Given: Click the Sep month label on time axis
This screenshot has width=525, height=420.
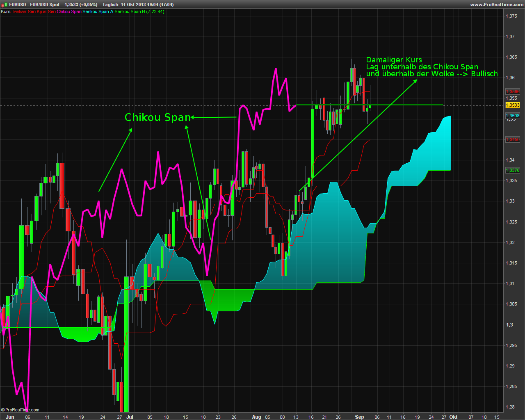Looking at the screenshot, I should pyautogui.click(x=359, y=417).
